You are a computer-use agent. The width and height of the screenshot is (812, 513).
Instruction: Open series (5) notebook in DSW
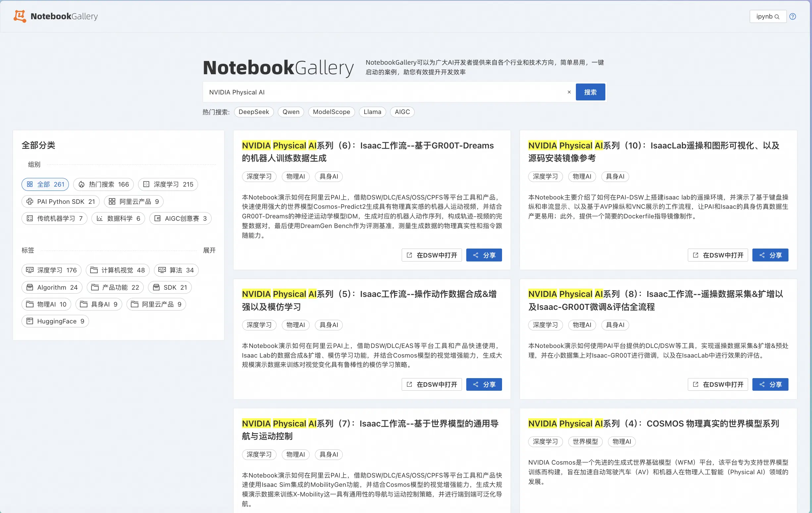(431, 384)
